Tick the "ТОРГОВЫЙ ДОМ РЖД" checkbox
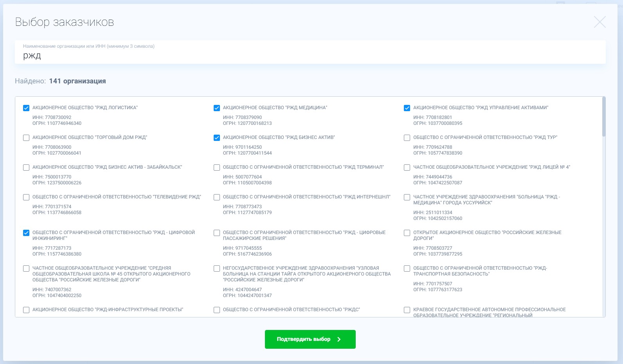The image size is (623, 364). coord(26,138)
